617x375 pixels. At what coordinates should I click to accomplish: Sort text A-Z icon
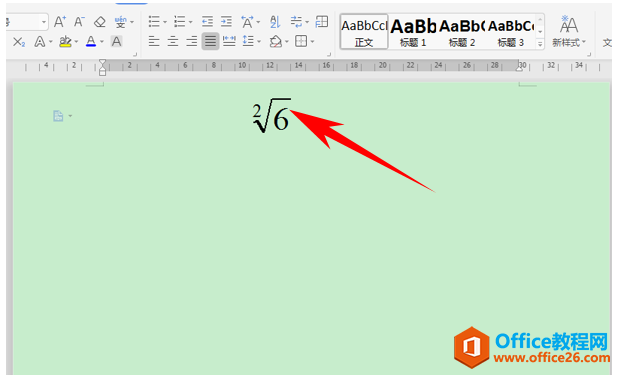tap(275, 22)
